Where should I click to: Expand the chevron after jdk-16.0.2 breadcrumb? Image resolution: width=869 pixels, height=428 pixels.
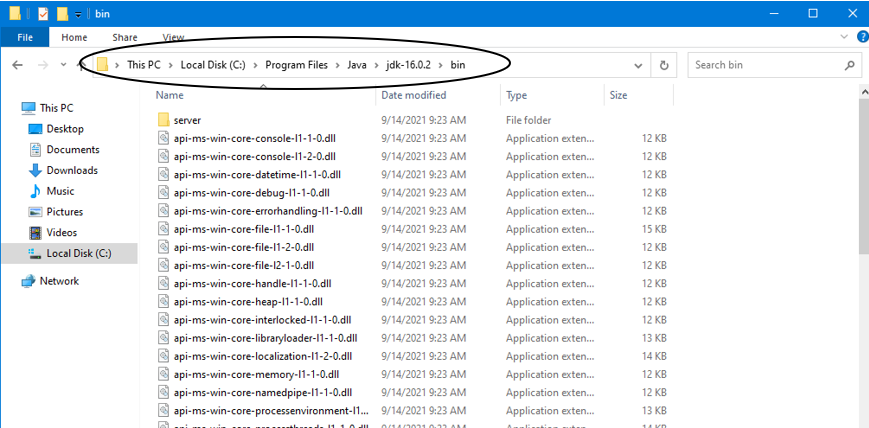point(440,65)
